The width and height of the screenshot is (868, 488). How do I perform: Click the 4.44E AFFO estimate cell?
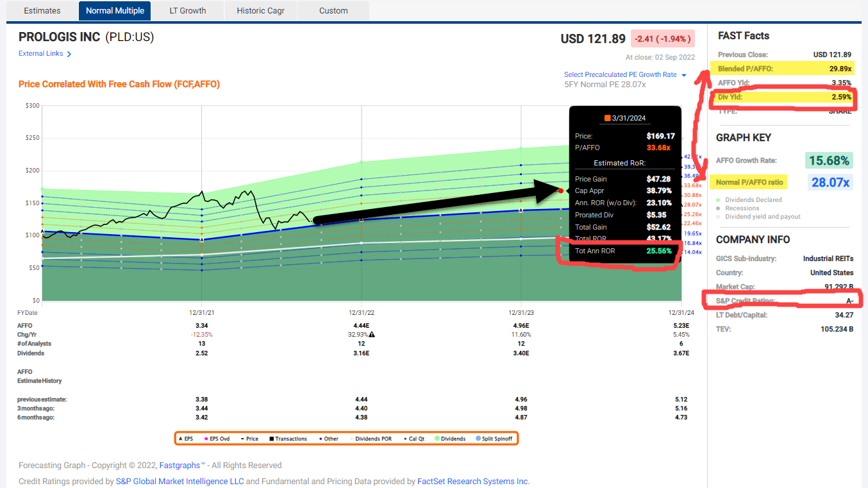362,326
